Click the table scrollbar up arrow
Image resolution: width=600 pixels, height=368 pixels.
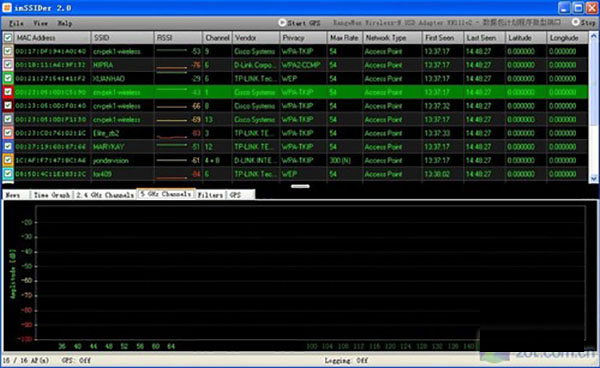(593, 37)
